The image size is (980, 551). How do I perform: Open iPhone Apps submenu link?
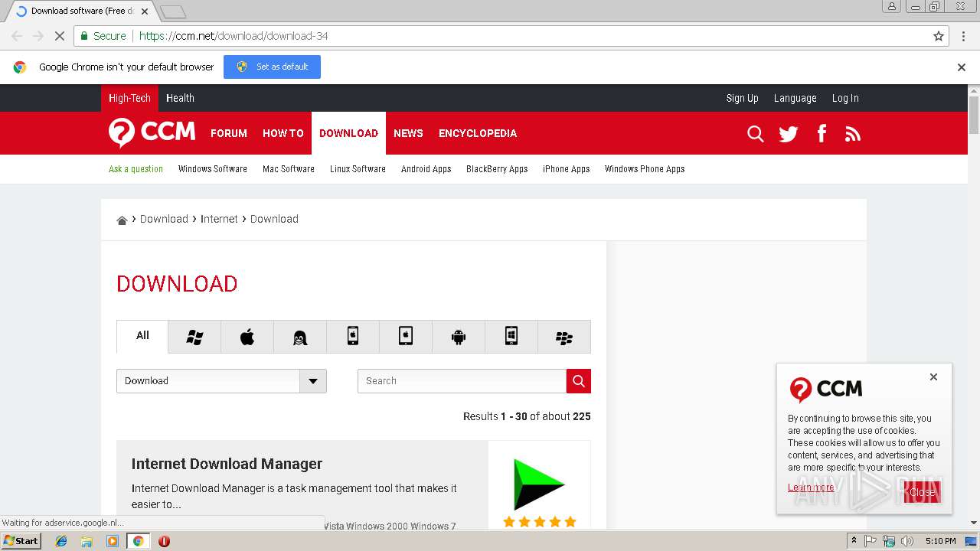(x=566, y=169)
